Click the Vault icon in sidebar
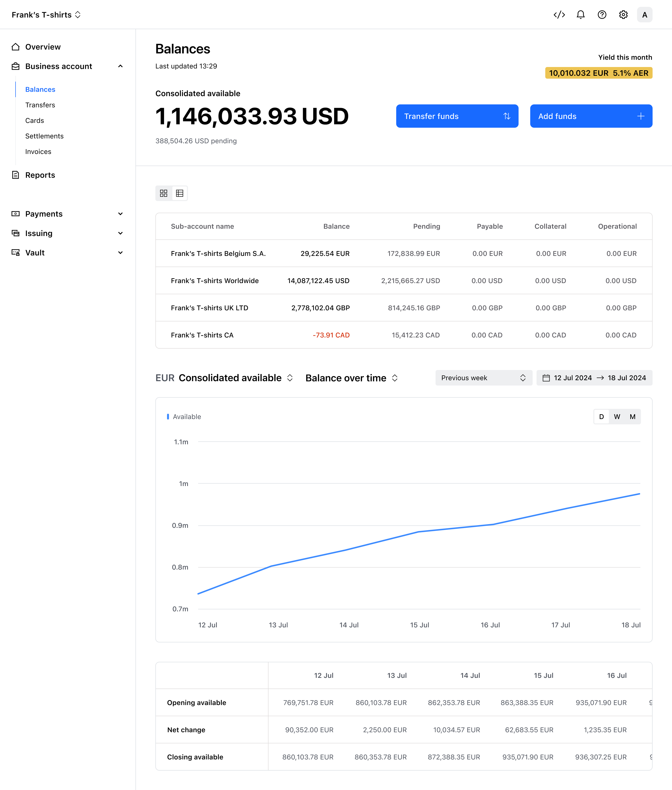Viewport: 672px width, 790px height. point(16,252)
